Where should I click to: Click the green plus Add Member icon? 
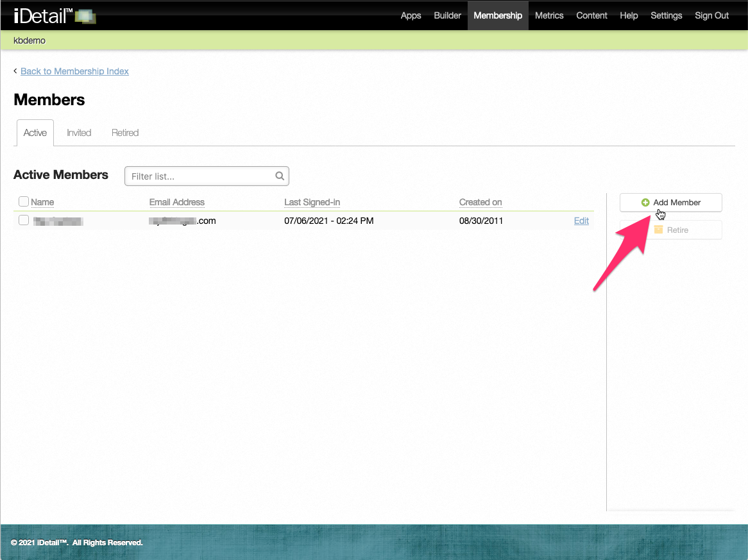645,203
